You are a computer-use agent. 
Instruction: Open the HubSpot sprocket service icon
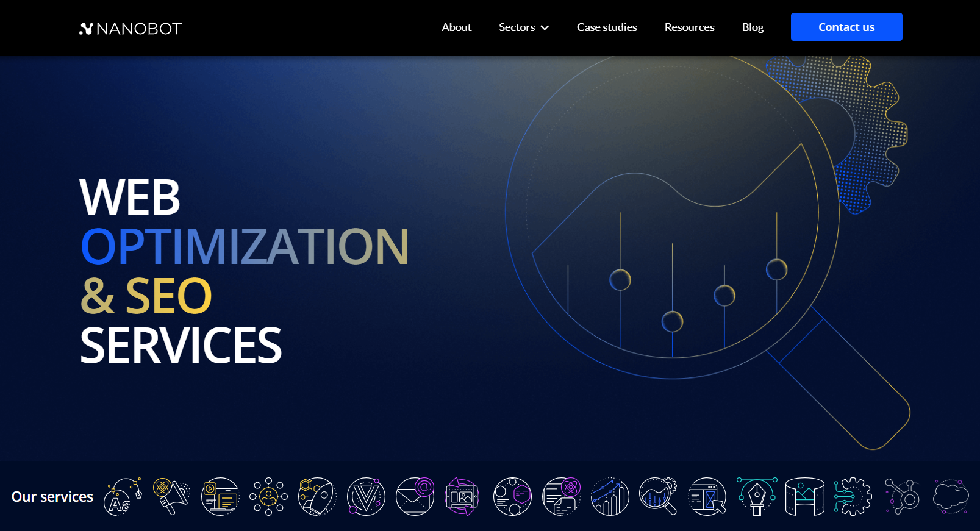903,496
